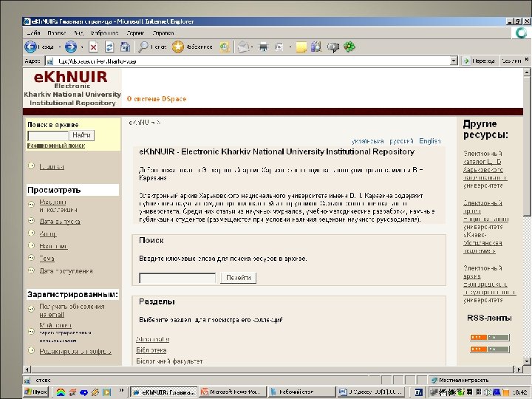This screenshot has height=399, width=532.
Task: Click the green ICQ flower icon
Action: (349, 47)
